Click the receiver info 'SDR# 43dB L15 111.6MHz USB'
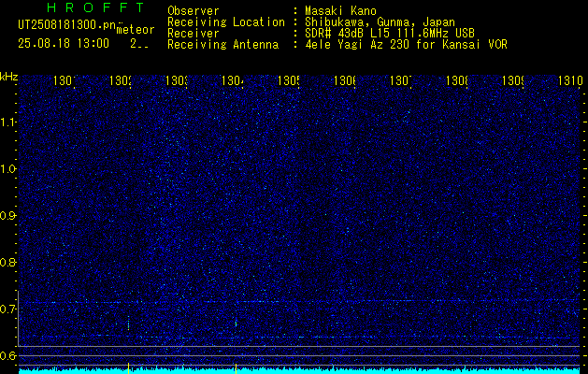588x374 pixels. click(390, 34)
